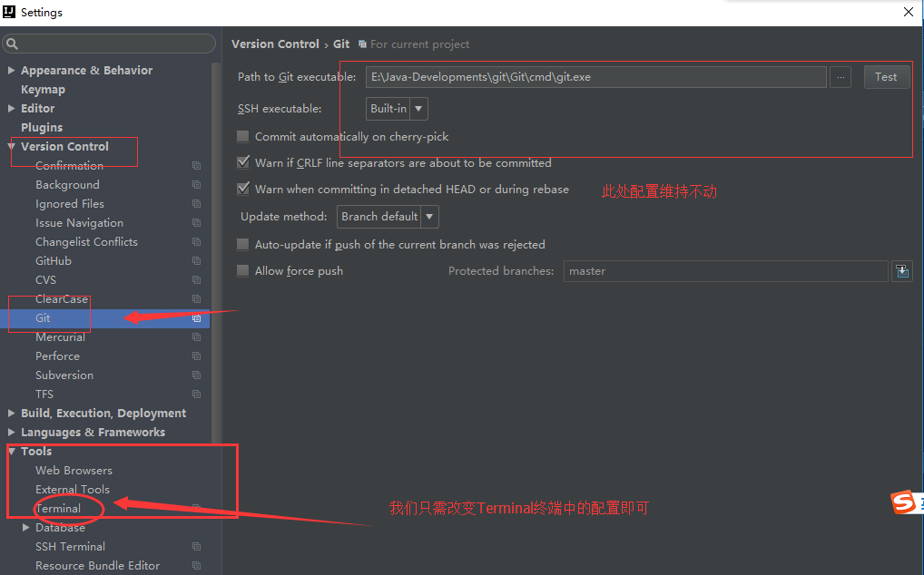Click the copy-settings icon next to GitHub entry
Viewport: 924px width, 575px height.
coord(196,260)
